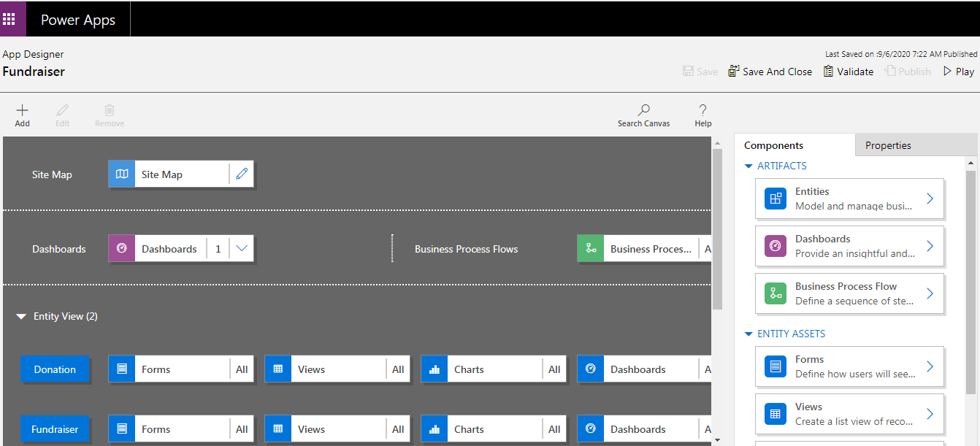Click the pencil icon to edit Site Map
Image resolution: width=980 pixels, height=446 pixels.
pyautogui.click(x=242, y=174)
